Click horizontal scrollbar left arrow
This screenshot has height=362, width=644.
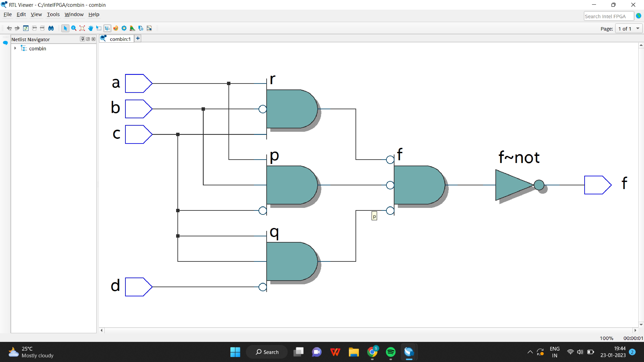(x=101, y=330)
